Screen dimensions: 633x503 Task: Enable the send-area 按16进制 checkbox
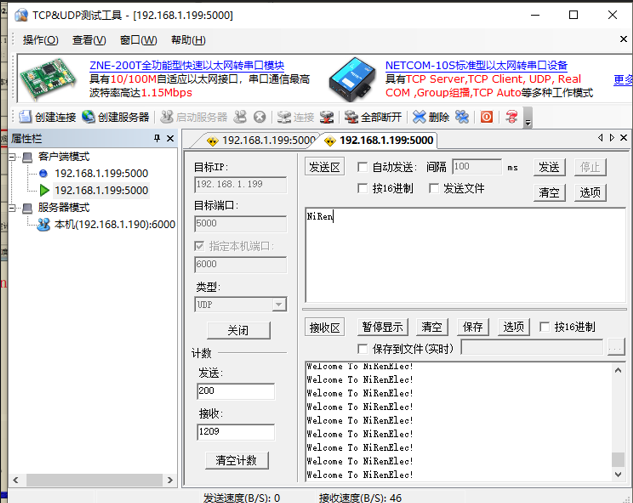[x=363, y=188]
